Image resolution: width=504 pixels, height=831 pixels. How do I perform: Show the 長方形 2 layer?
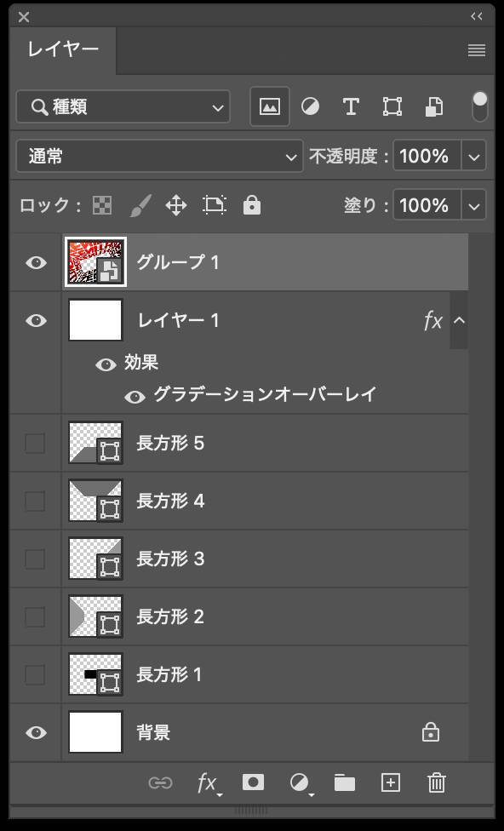(35, 617)
